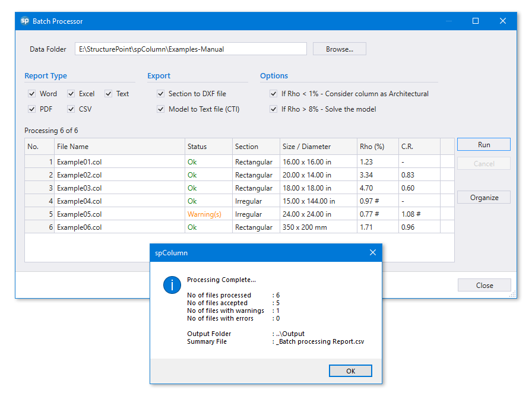Click the Status column header
Screen dimensions: 532x396
click(x=208, y=147)
